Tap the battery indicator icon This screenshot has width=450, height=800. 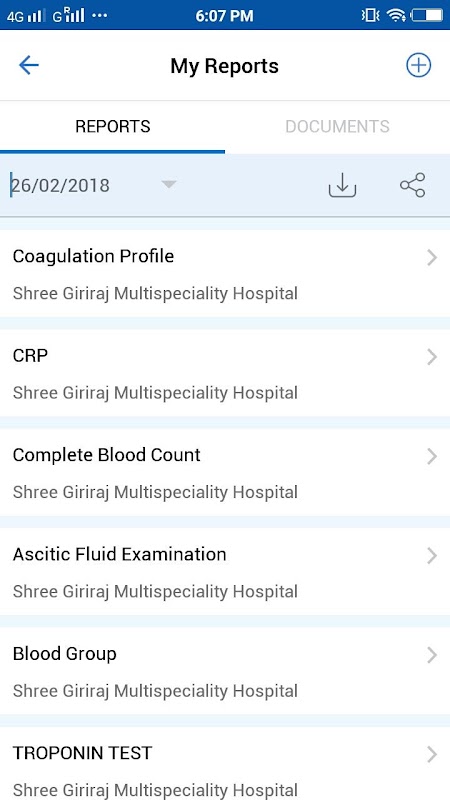427,15
